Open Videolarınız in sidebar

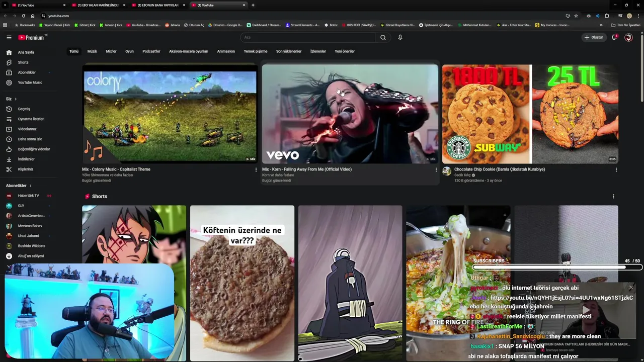point(27,129)
